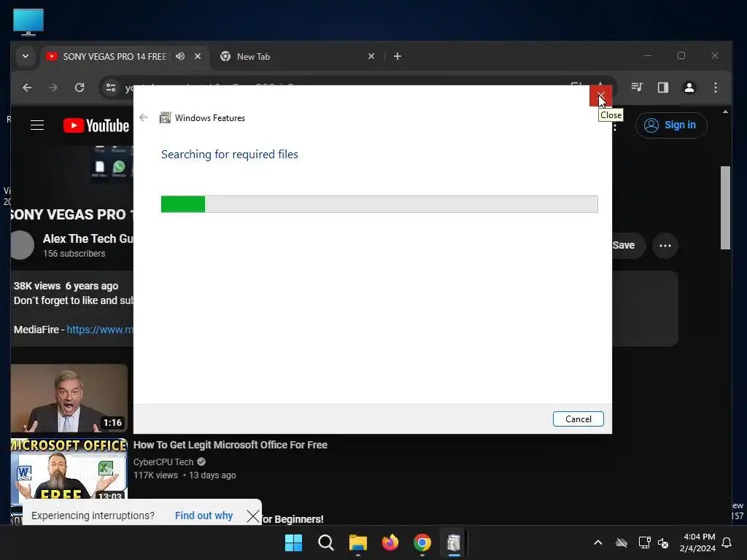Open network tray icon
Image resolution: width=747 pixels, height=560 pixels.
(644, 542)
